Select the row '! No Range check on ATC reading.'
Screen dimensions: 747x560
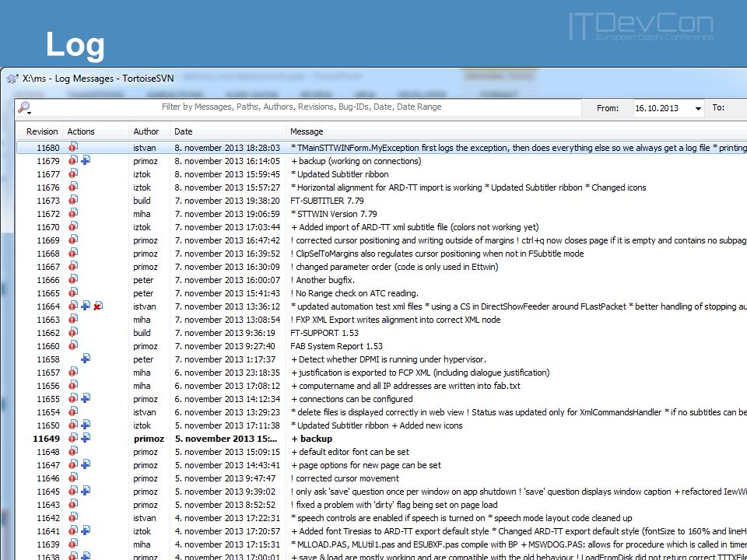[x=381, y=293]
